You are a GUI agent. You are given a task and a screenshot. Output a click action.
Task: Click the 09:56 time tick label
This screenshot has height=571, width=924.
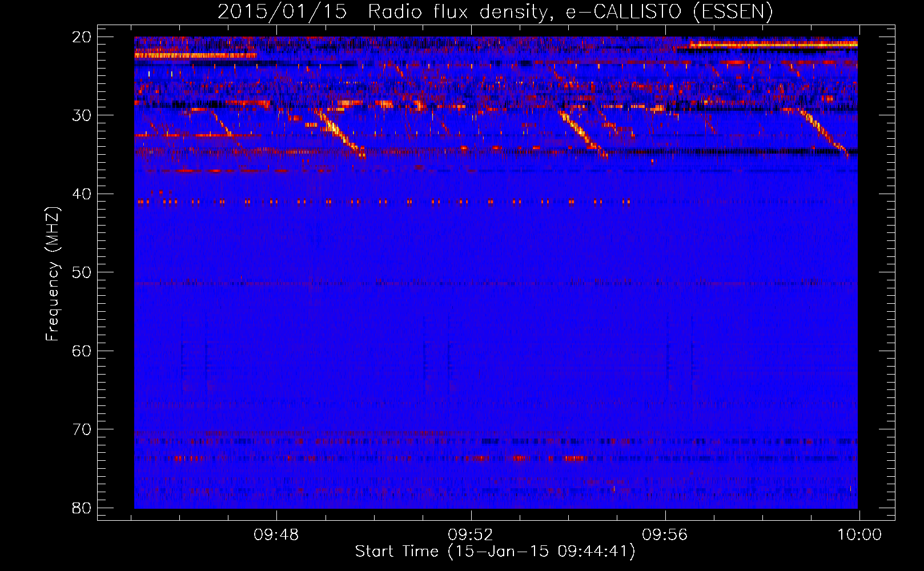[x=665, y=535]
